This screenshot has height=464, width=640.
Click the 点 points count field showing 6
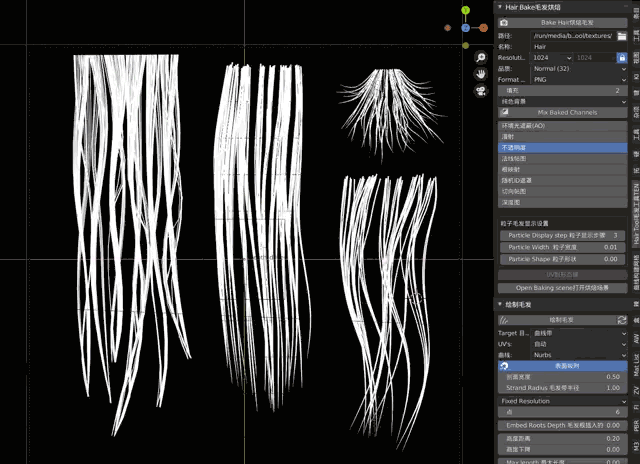563,412
